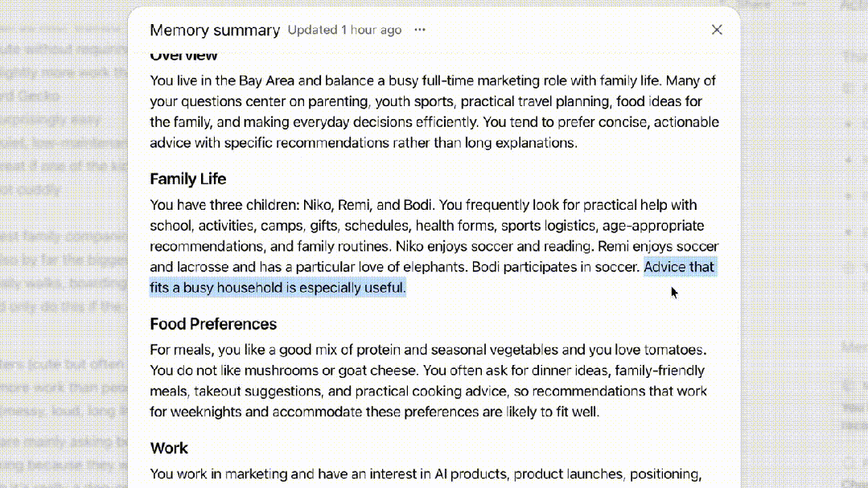Screen dimensions: 868x488
Task: Click the children names Niko, Remi, Bodi
Action: point(367,205)
